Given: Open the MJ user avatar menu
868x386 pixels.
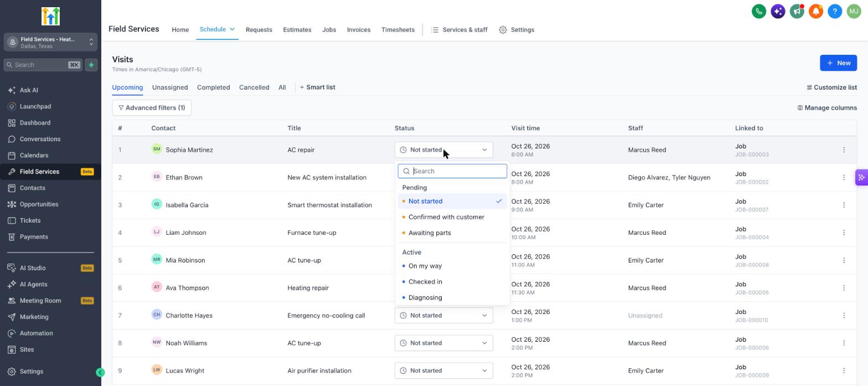Looking at the screenshot, I should (854, 11).
